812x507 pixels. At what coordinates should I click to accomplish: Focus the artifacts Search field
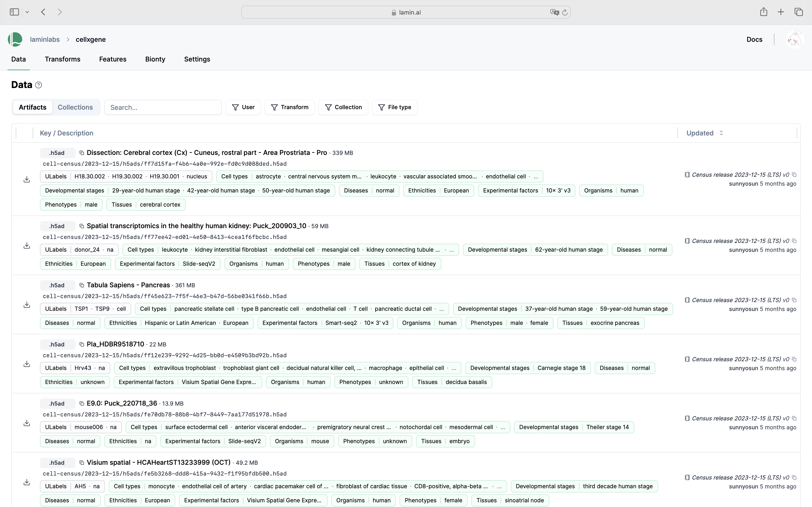(163, 108)
